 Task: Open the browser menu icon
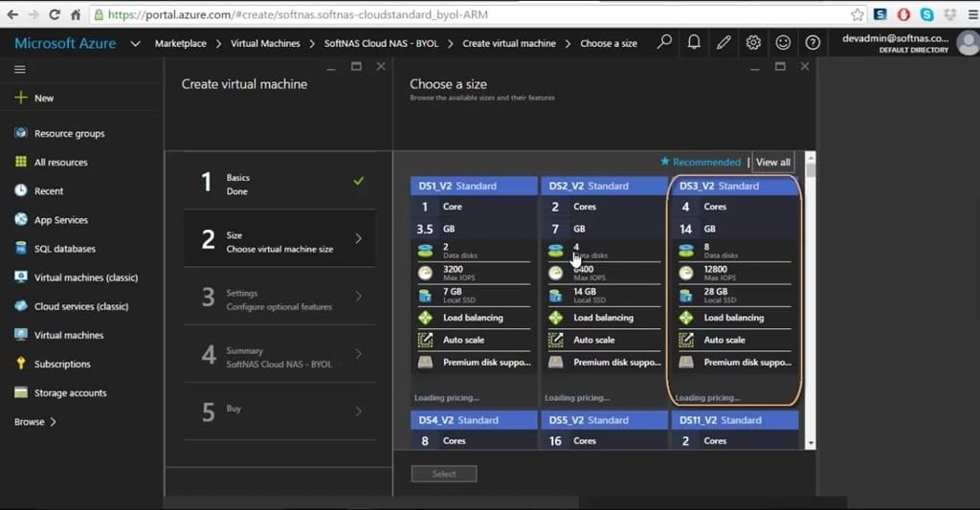(972, 14)
